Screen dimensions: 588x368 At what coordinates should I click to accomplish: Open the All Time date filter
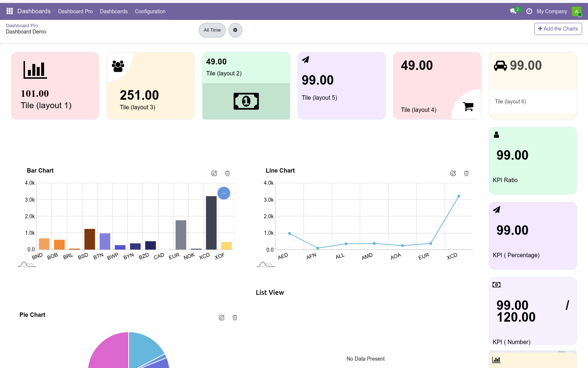pyautogui.click(x=212, y=30)
